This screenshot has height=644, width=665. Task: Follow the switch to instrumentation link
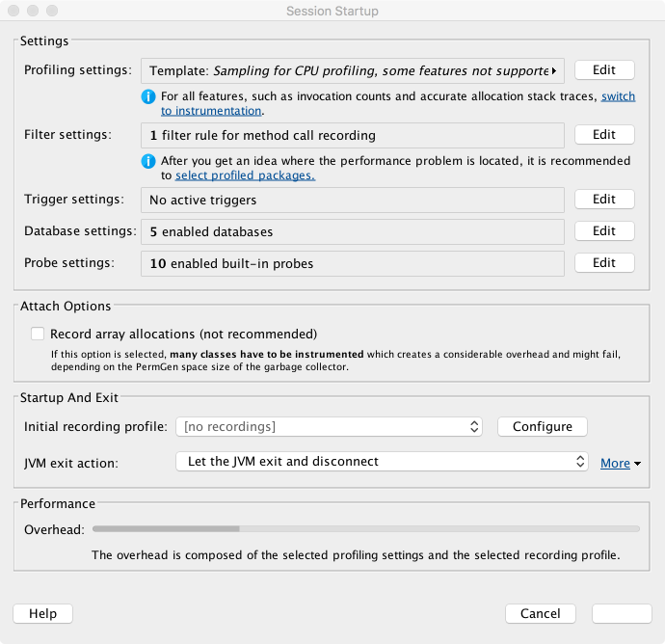617,96
